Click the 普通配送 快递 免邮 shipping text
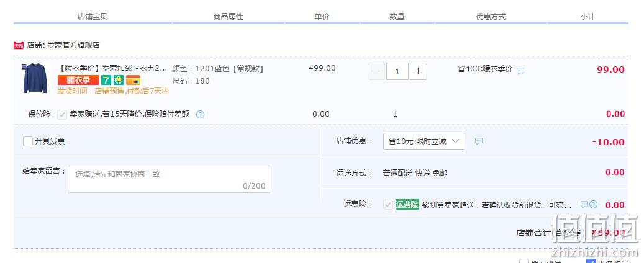Screen dimensions: 644x263 tap(415, 173)
